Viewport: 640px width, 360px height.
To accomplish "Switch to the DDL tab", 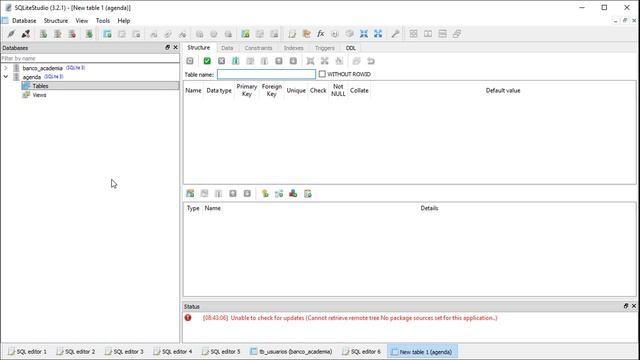I will (351, 48).
